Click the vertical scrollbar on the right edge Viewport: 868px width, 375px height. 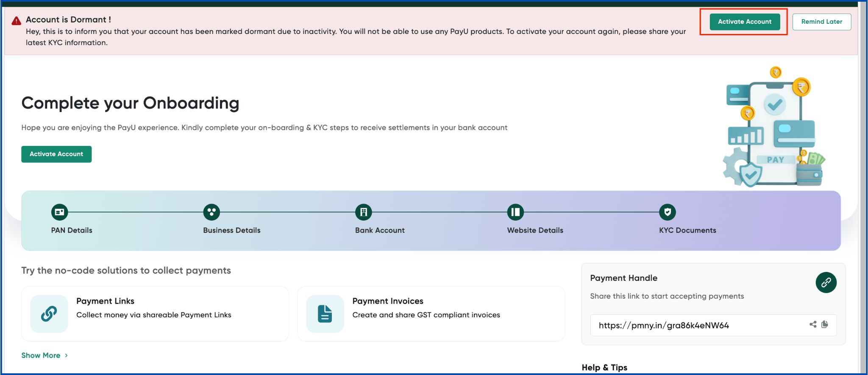point(863,187)
